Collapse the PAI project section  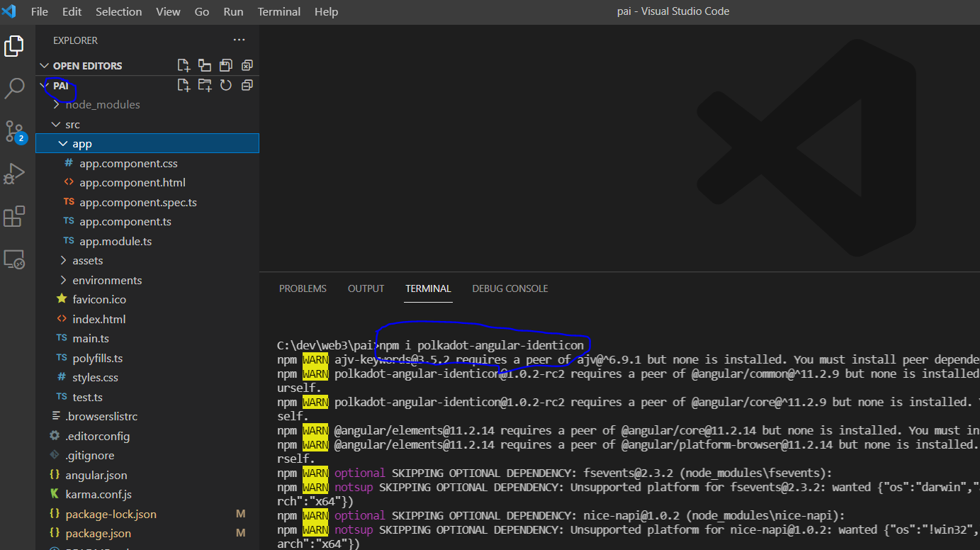45,85
